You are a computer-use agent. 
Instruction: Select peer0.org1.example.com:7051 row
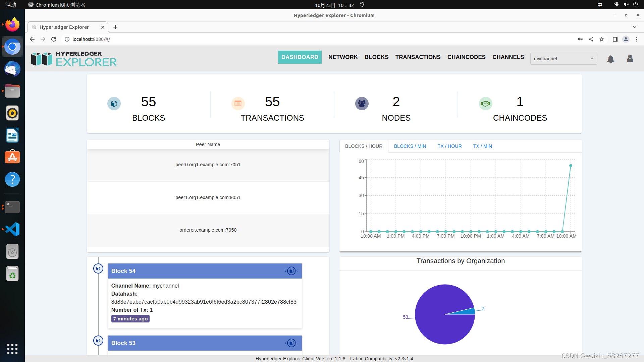point(208,165)
